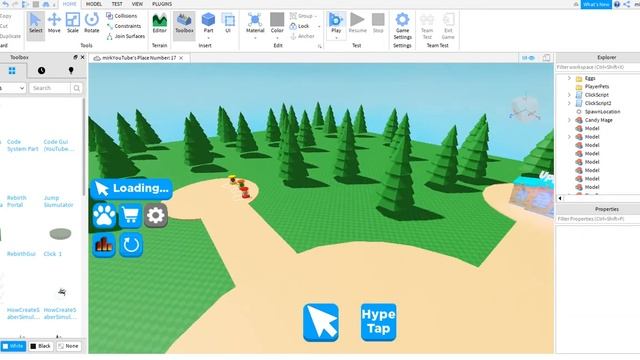Click the blue rebirth circular arrow button
The image size is (640, 360).
pyautogui.click(x=131, y=245)
